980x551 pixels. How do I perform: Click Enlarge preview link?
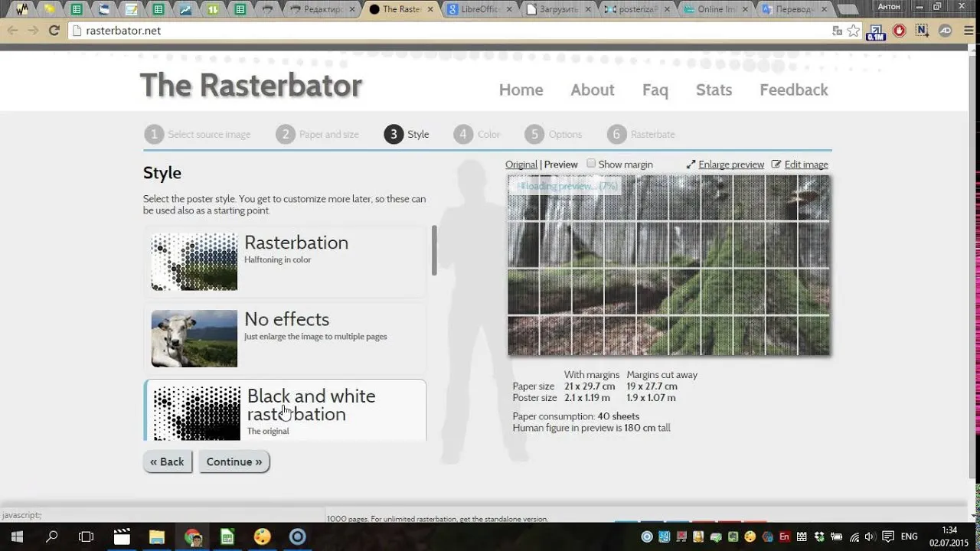coord(725,165)
